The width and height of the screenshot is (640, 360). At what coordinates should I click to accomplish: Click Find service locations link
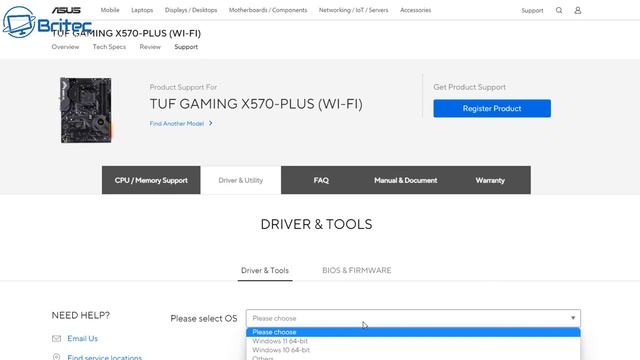point(104,357)
